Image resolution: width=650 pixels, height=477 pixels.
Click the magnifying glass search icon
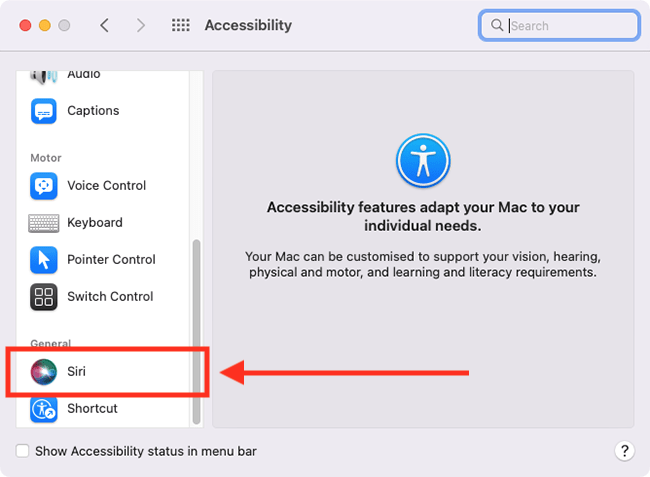point(497,25)
